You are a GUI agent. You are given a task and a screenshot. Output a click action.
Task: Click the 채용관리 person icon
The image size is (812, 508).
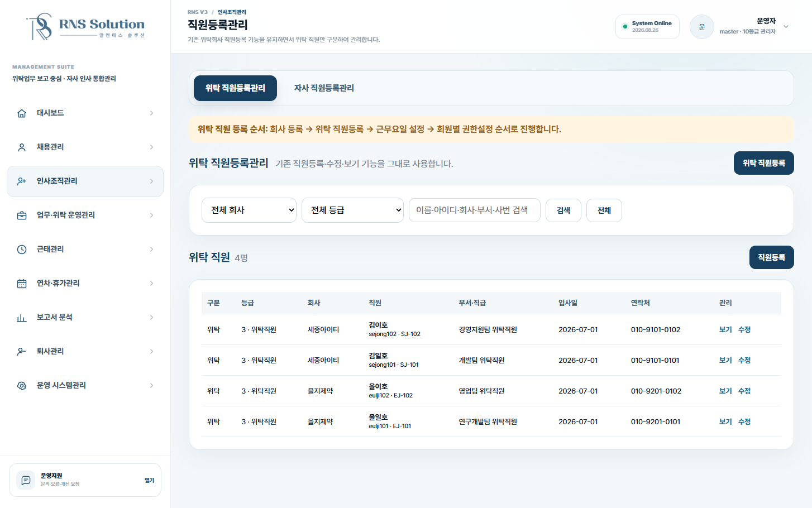click(22, 147)
